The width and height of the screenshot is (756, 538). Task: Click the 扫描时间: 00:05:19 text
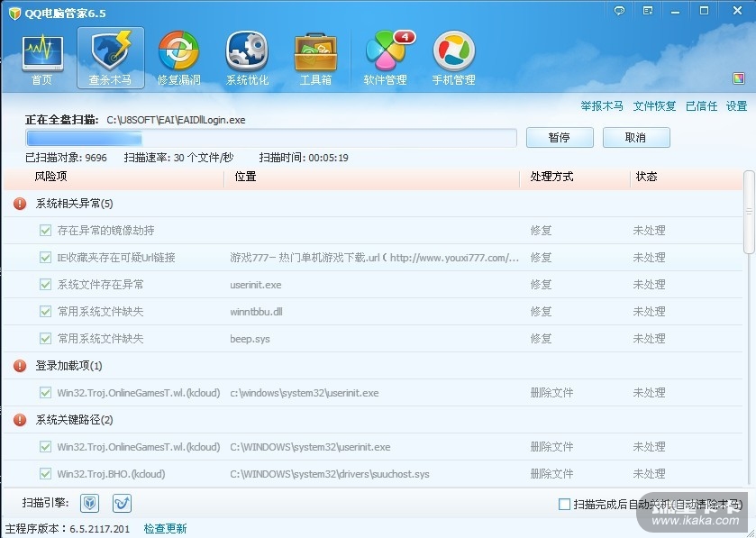point(304,158)
